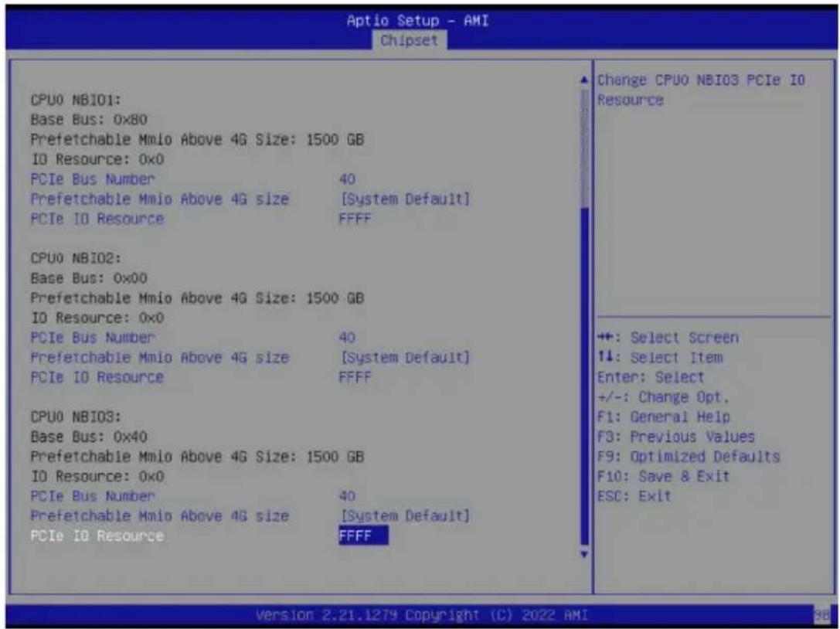Screen dimensions: 840x629
Task: Click the PCIe Bus Number label under NBIO1
Action: point(93,179)
